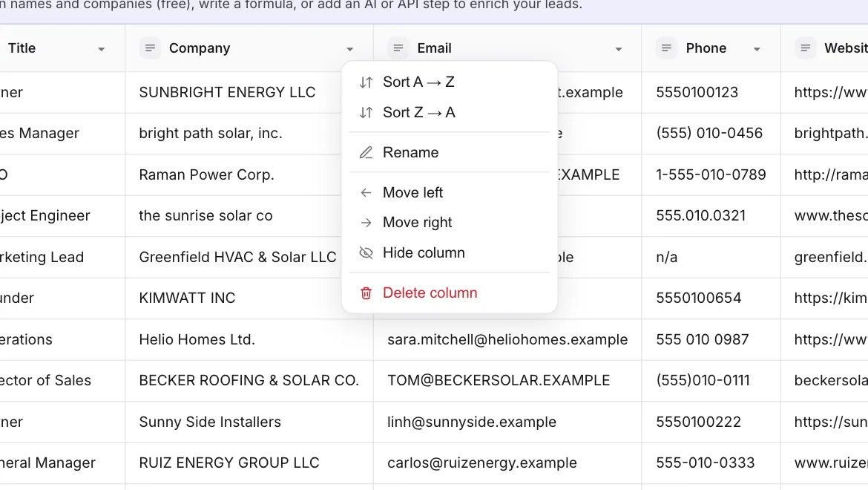
Task: Click the pencil icon next to Rename
Action: pyautogui.click(x=366, y=153)
